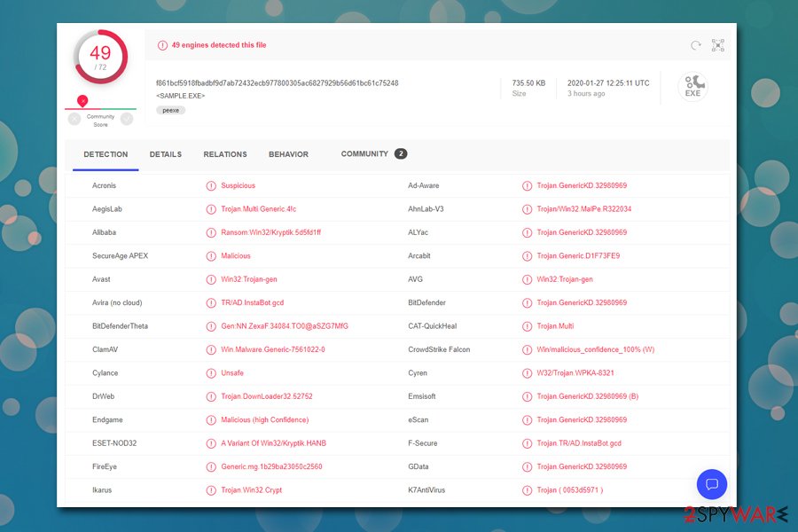Click the warning icon for Alibaba detection
The image size is (798, 532).
pos(211,232)
